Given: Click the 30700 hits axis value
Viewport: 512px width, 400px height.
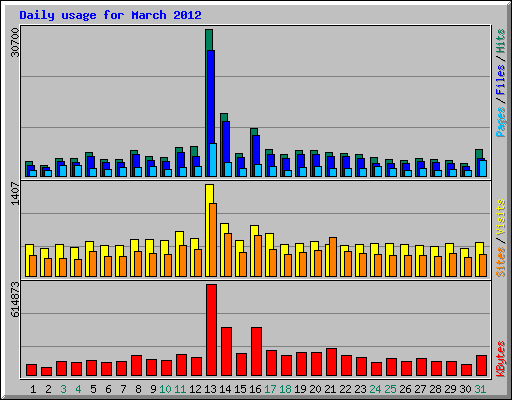Looking at the screenshot, I should click(x=15, y=42).
